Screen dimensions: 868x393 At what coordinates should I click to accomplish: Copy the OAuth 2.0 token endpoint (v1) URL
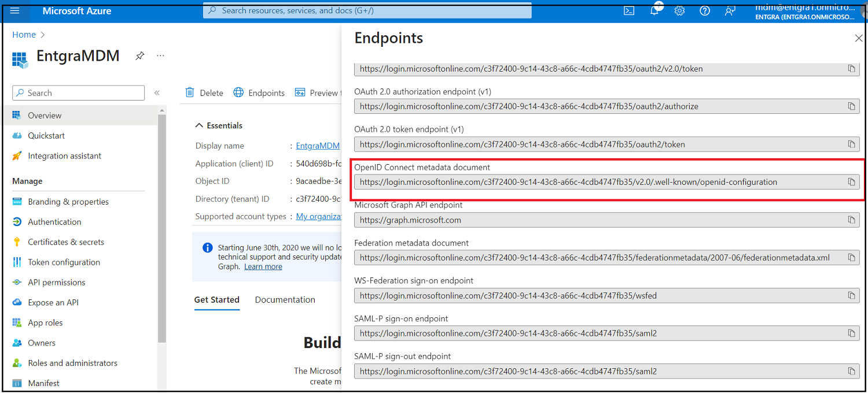(x=851, y=144)
